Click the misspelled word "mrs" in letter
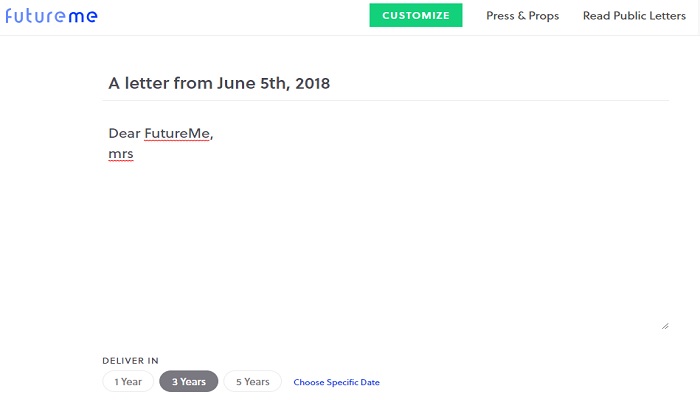 tap(121, 154)
